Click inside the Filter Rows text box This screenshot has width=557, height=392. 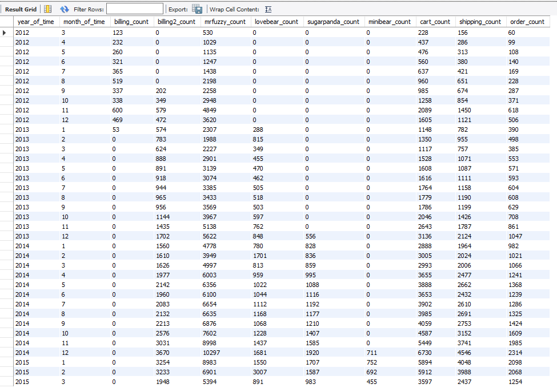(x=134, y=9)
